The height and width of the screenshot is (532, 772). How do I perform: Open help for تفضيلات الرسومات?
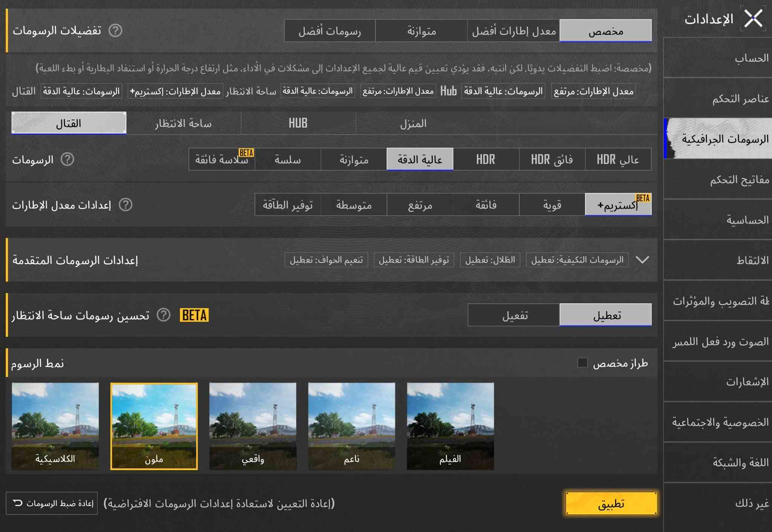tap(115, 31)
